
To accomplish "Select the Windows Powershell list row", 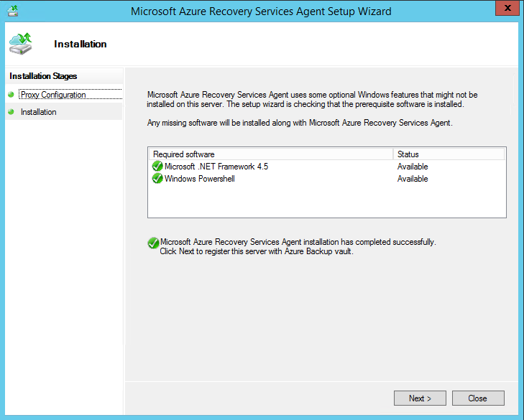I will [200, 179].
